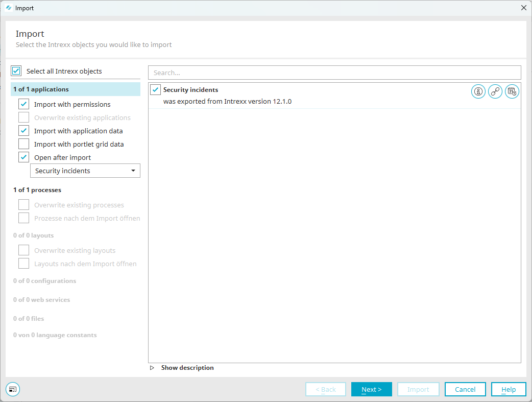Select the 0 of 0 configurations section
The width and height of the screenshot is (532, 402).
[x=45, y=281]
